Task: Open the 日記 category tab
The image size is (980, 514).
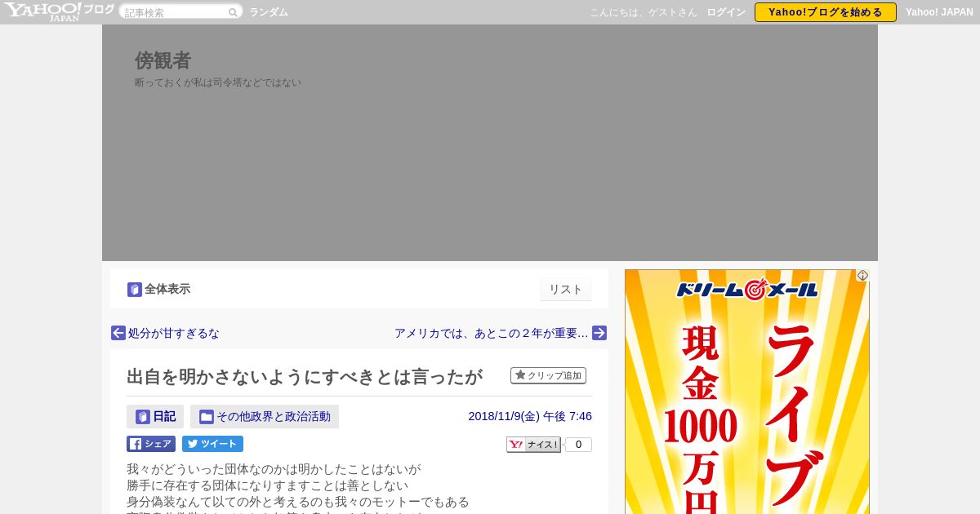Action: click(x=155, y=417)
